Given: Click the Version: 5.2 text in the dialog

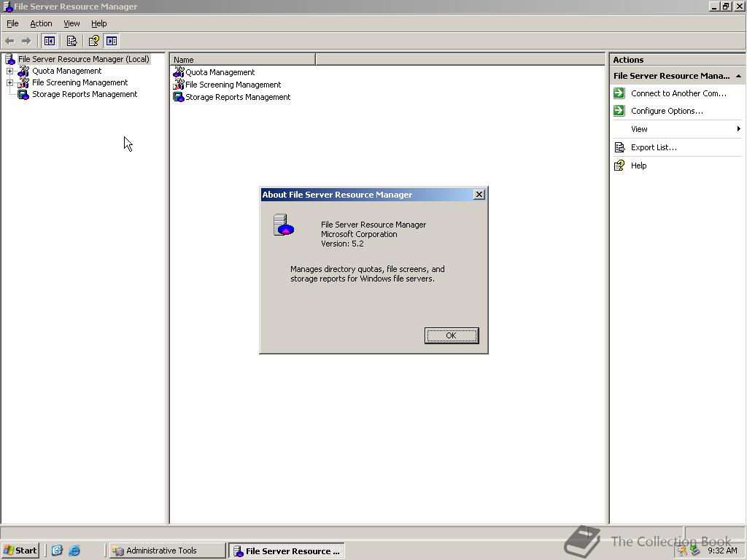Looking at the screenshot, I should tap(342, 244).
